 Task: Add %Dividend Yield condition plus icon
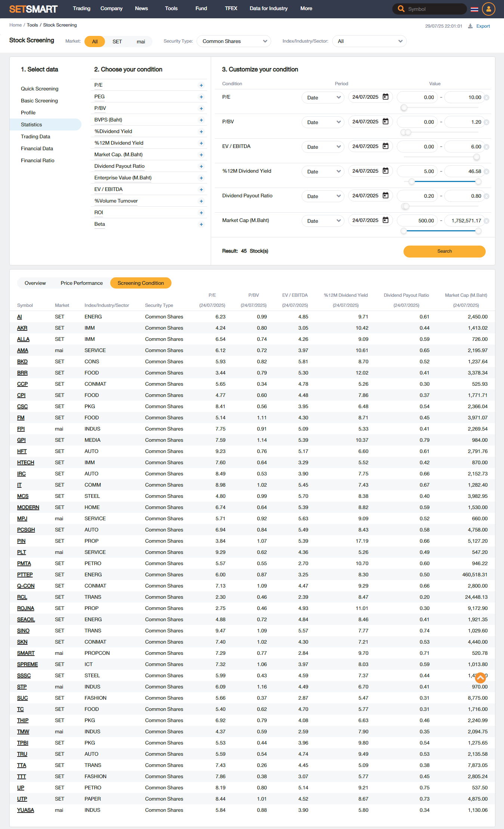(x=201, y=132)
